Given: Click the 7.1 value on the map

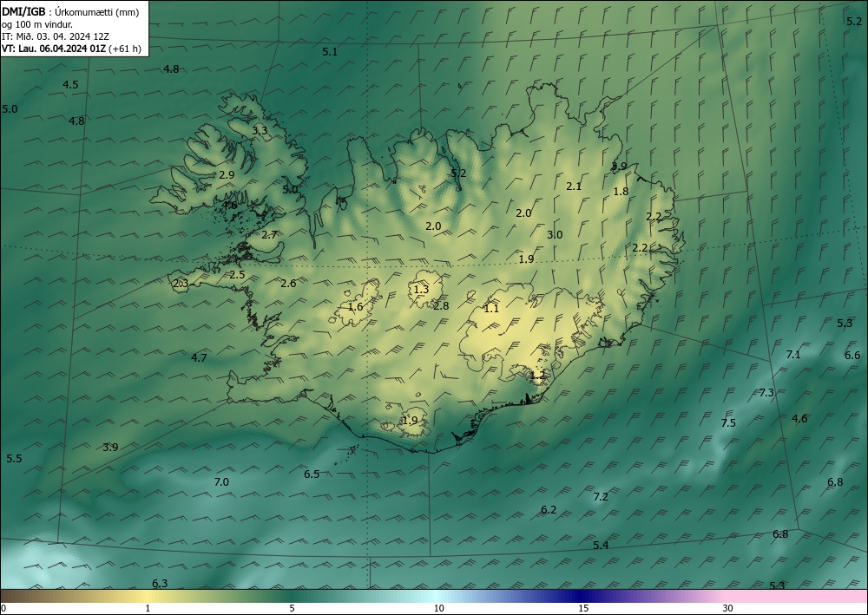Looking at the screenshot, I should click(793, 355).
